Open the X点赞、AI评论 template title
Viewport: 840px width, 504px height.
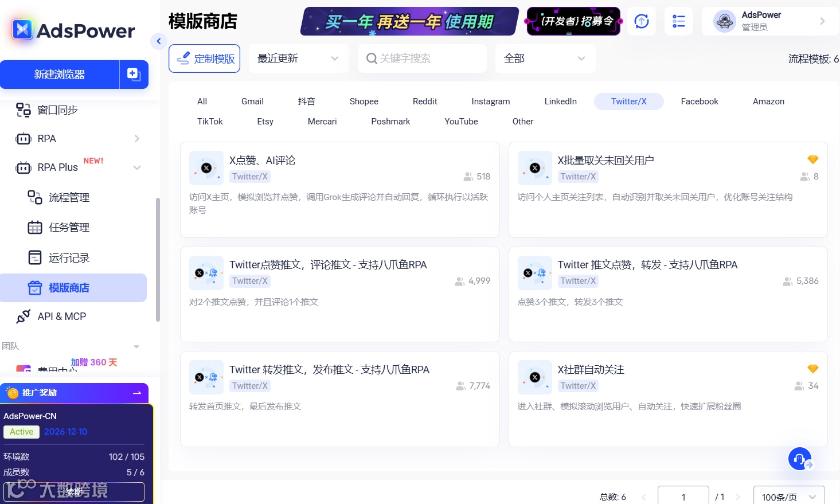click(x=263, y=161)
